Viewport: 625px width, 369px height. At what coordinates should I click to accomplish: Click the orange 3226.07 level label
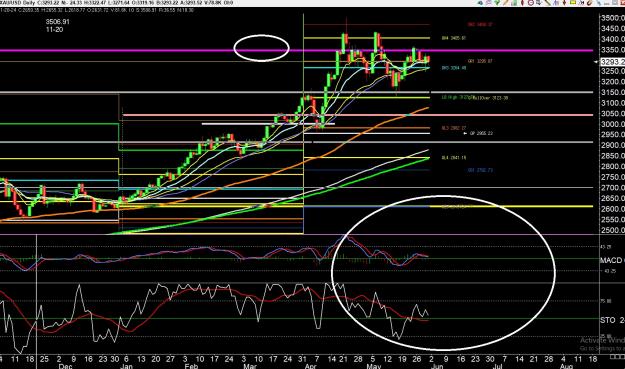[x=480, y=61]
